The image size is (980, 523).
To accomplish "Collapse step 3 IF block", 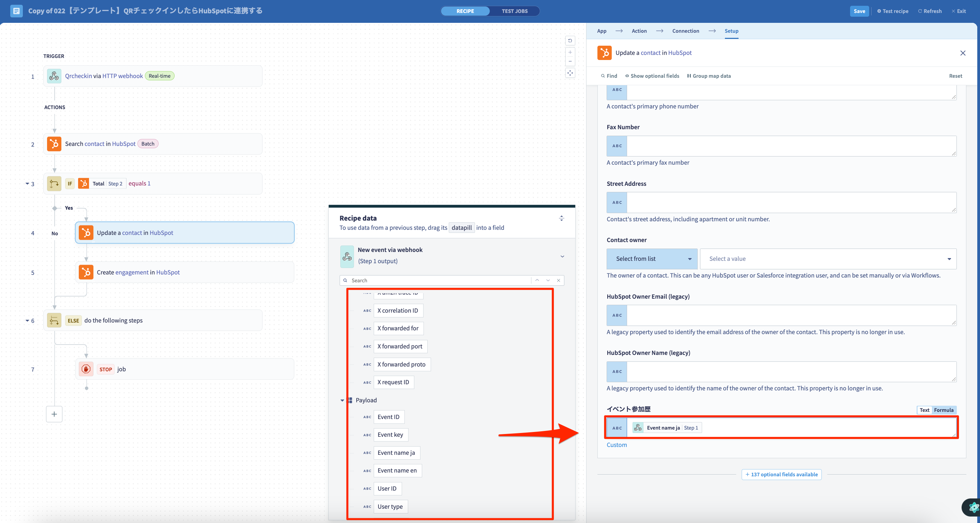I will pos(27,184).
